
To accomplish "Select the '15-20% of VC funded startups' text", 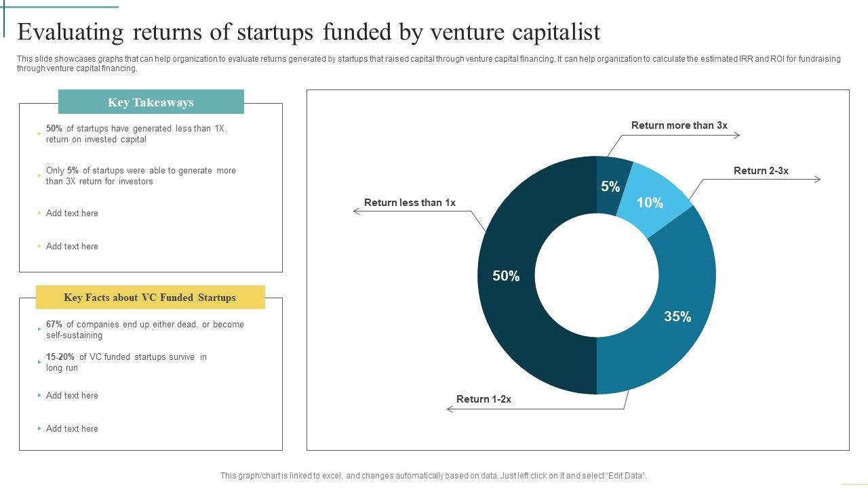I will (x=126, y=362).
